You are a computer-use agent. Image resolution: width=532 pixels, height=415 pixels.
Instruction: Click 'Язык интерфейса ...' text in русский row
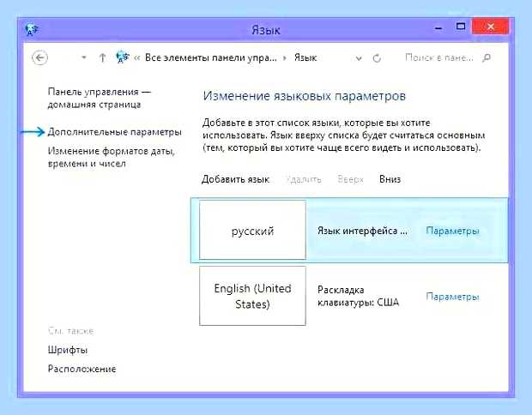362,231
